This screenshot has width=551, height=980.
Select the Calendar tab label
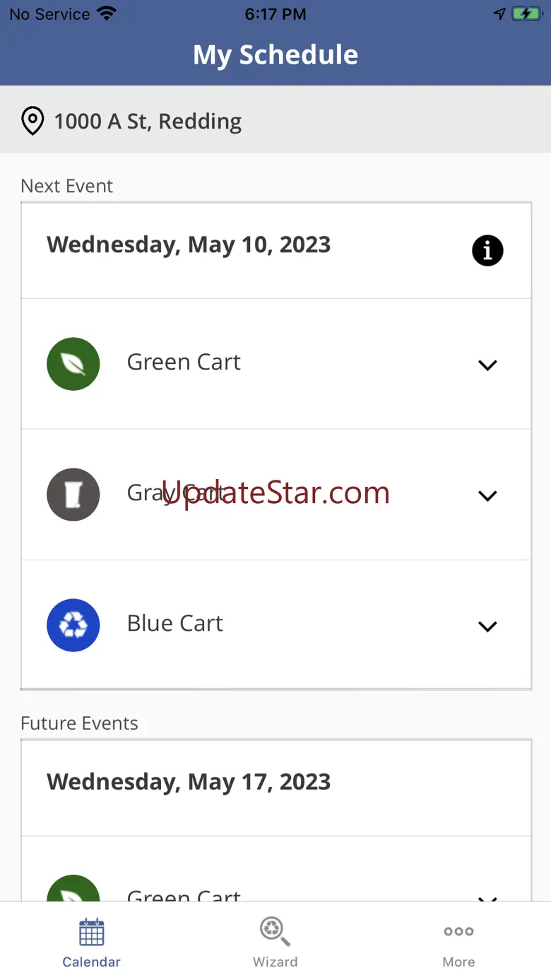point(92,962)
